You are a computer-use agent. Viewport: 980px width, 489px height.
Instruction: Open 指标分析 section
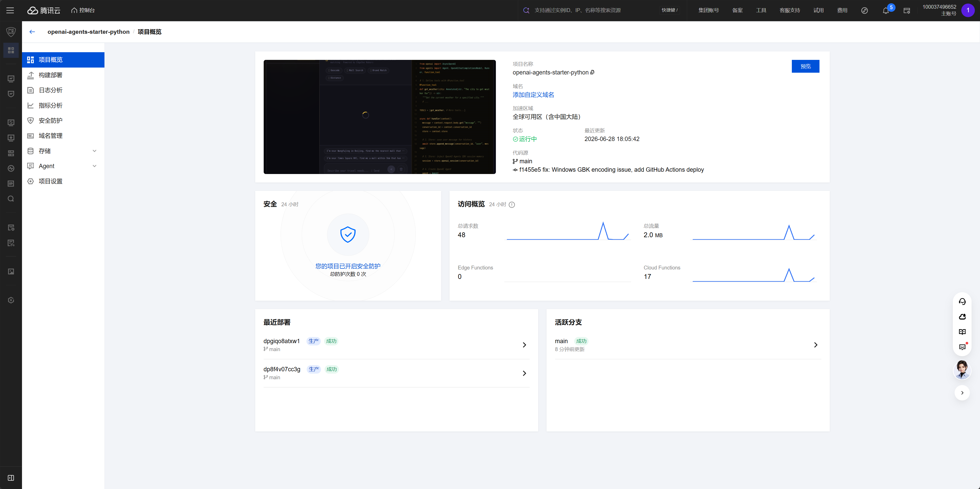point(63,105)
